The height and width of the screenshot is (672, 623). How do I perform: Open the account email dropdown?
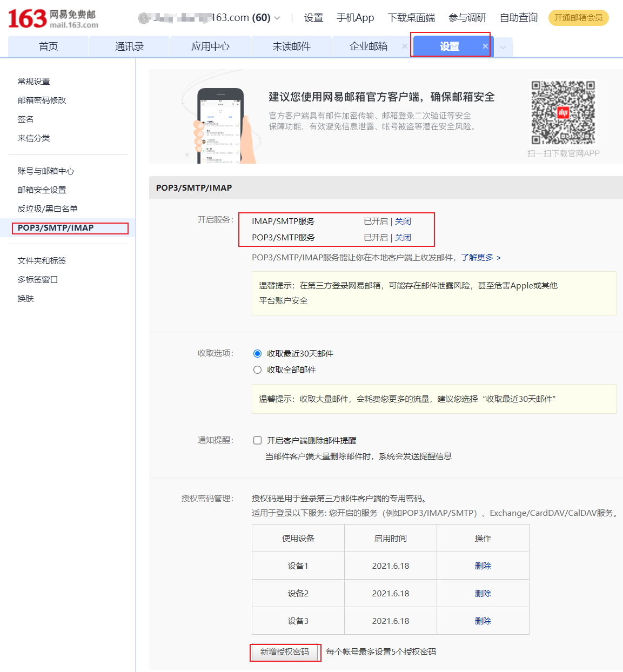tap(276, 17)
